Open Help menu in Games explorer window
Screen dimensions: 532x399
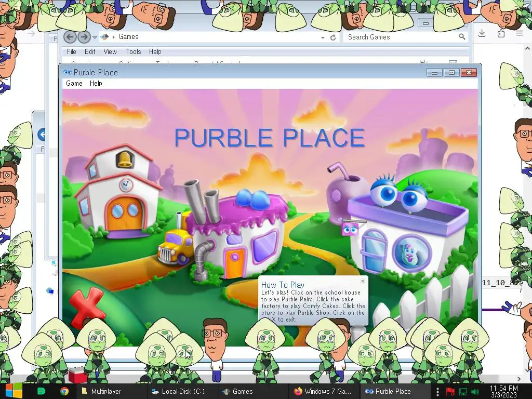[x=155, y=51]
